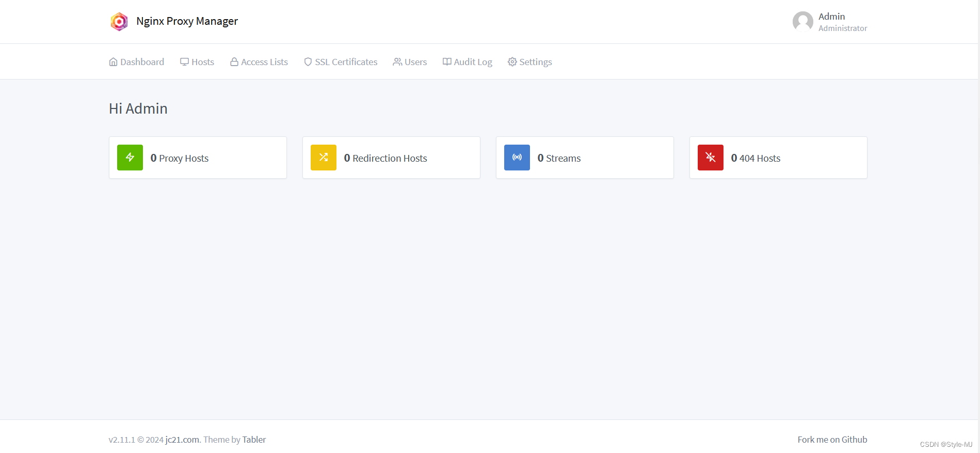Click the Hosts monitor icon
This screenshot has height=453, width=980.
[184, 62]
